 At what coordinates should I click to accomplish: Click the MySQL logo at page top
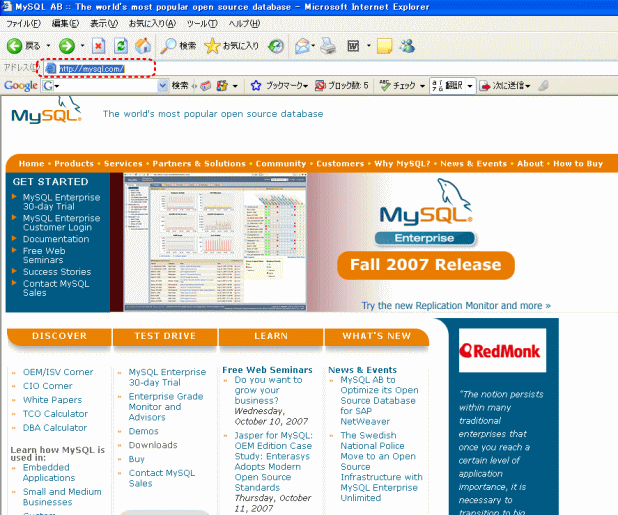coord(47,112)
